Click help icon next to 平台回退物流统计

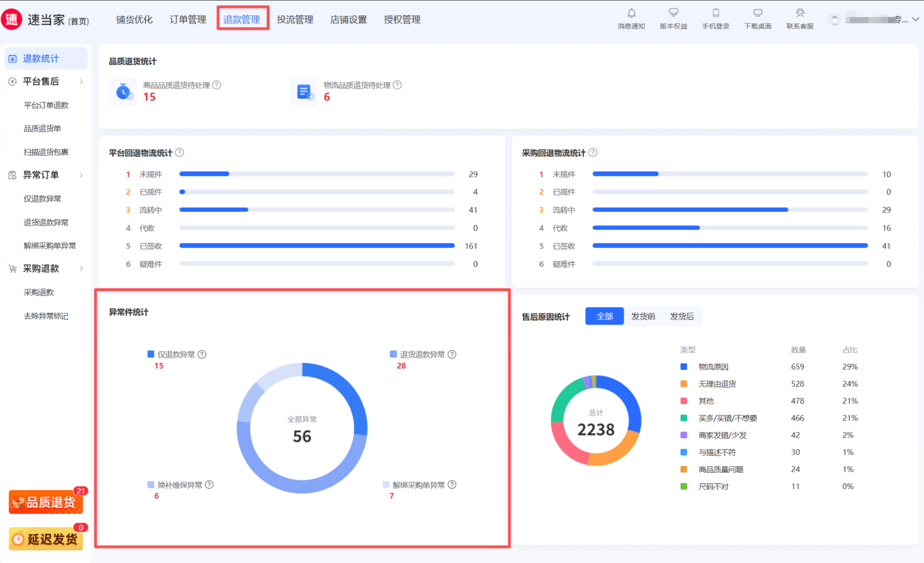click(x=179, y=153)
